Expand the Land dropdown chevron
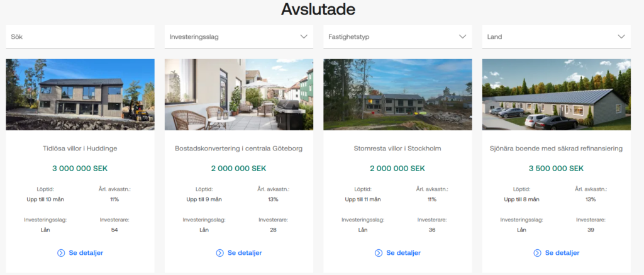644x275 pixels. (x=621, y=36)
